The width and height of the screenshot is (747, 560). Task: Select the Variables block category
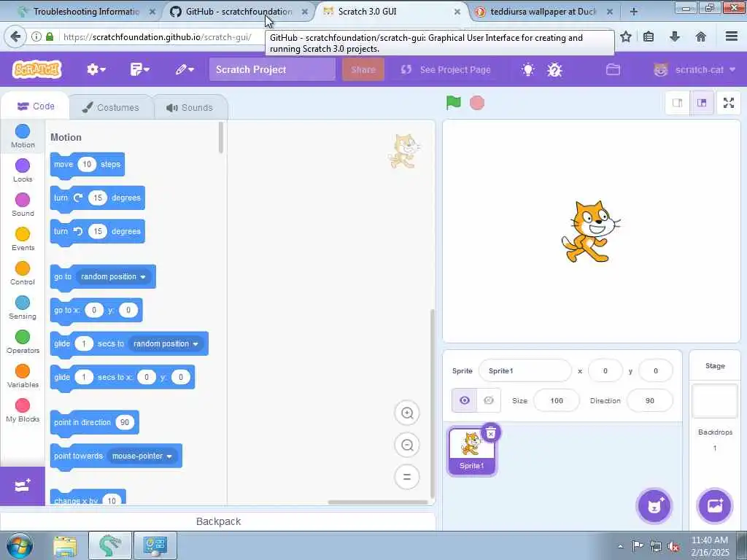pyautogui.click(x=23, y=376)
